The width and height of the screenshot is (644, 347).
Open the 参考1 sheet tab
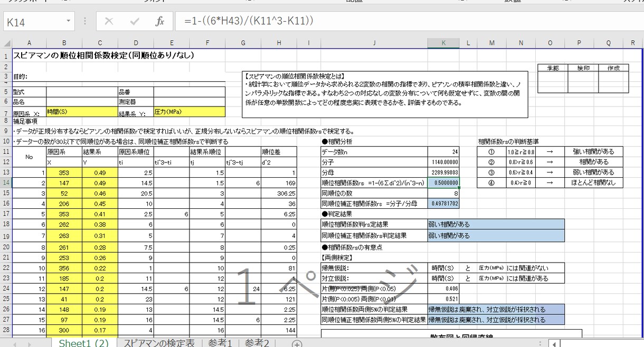220,343
